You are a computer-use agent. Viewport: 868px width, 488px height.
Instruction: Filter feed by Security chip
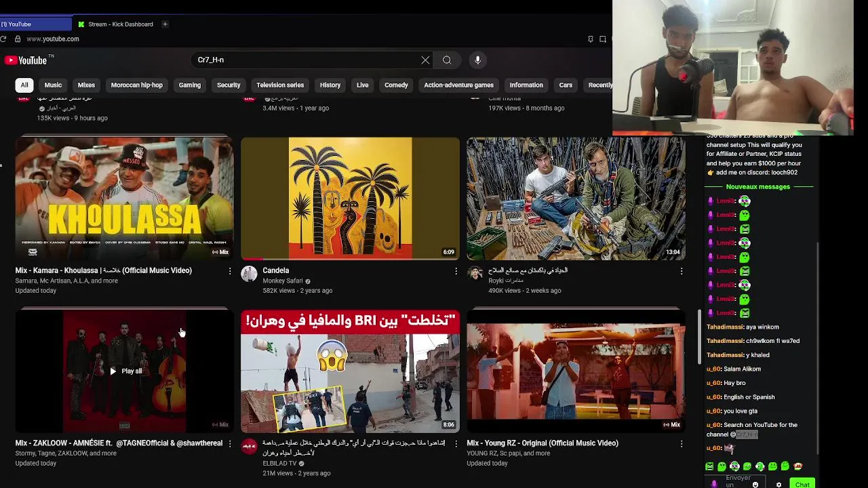tap(229, 85)
